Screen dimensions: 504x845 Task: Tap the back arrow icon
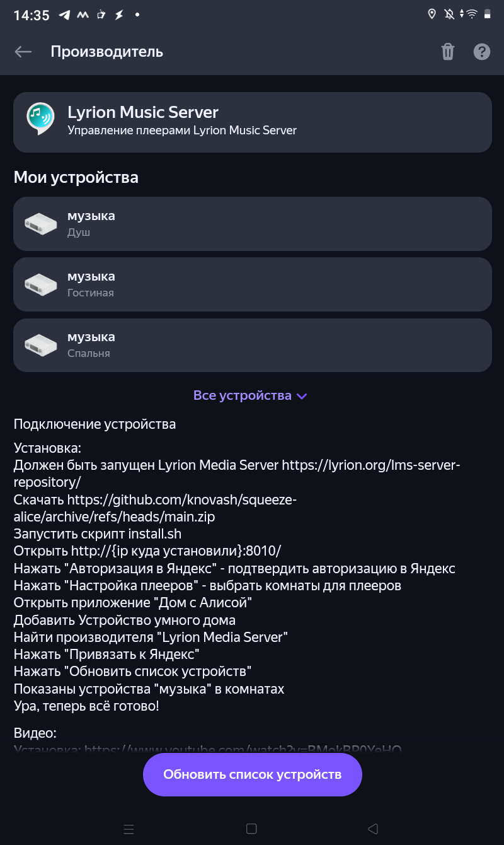(23, 52)
